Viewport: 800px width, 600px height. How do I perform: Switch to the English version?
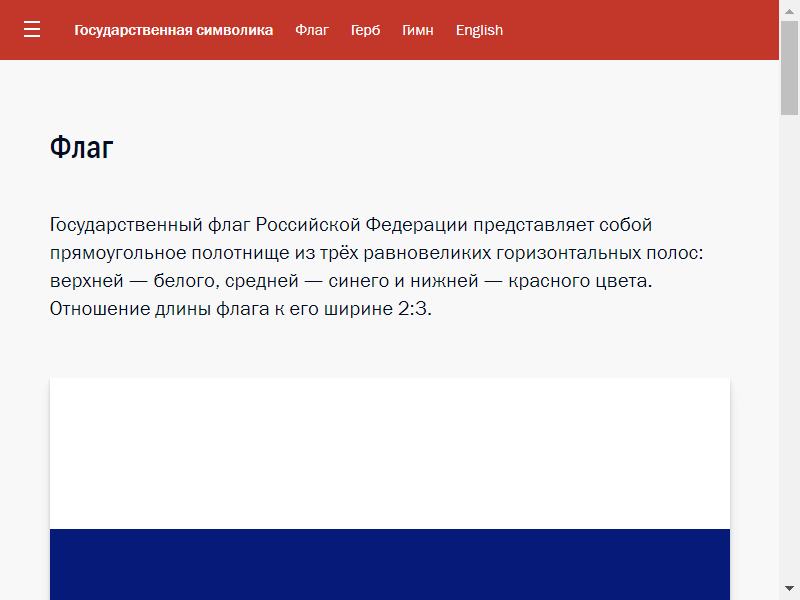(479, 30)
